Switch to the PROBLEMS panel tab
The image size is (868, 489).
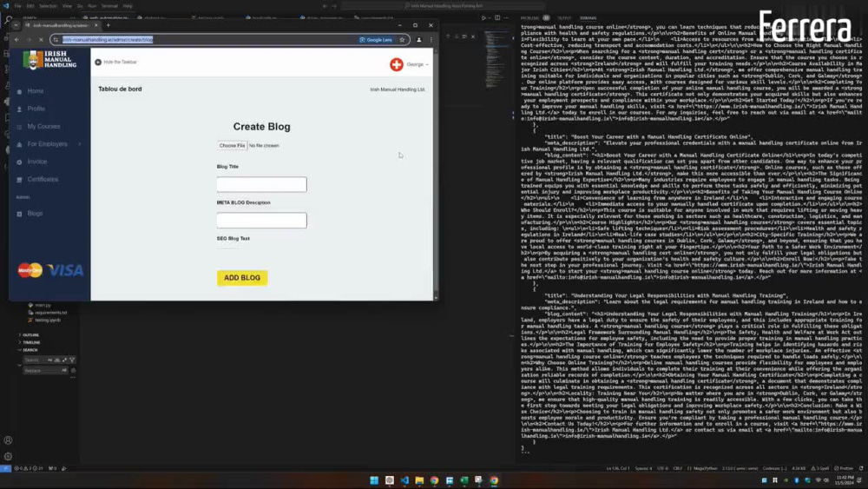(x=529, y=18)
